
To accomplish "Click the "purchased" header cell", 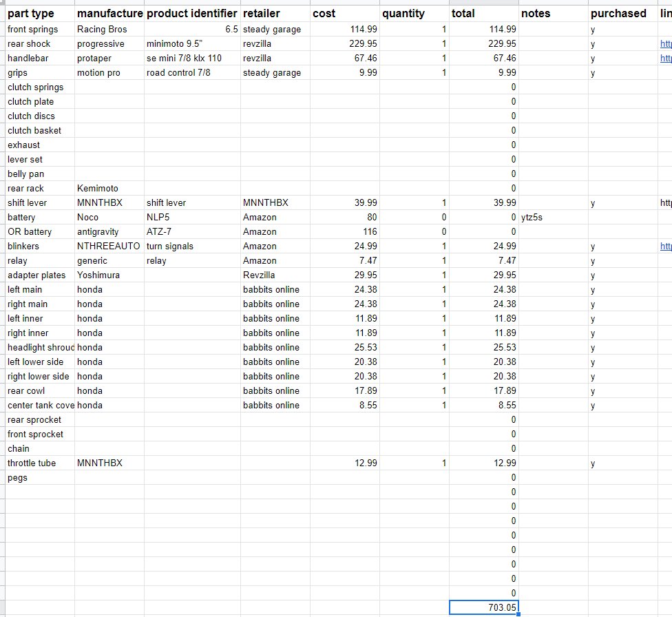I will (622, 14).
